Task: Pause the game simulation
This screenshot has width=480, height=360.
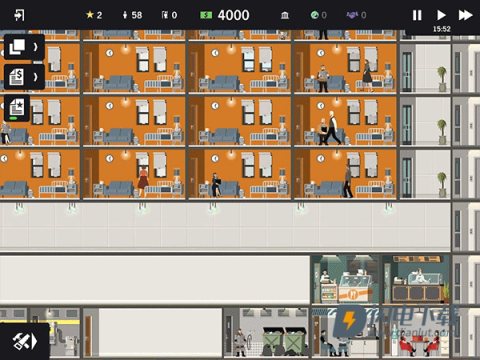Action: coord(417,15)
